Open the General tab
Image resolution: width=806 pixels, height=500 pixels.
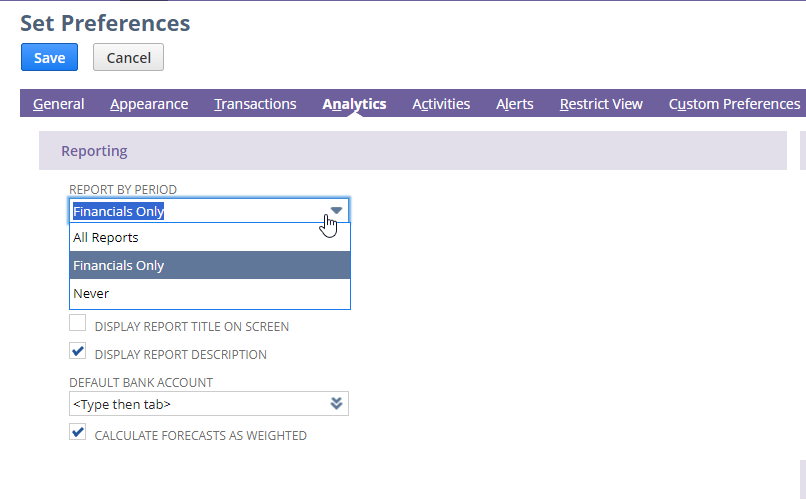(59, 104)
